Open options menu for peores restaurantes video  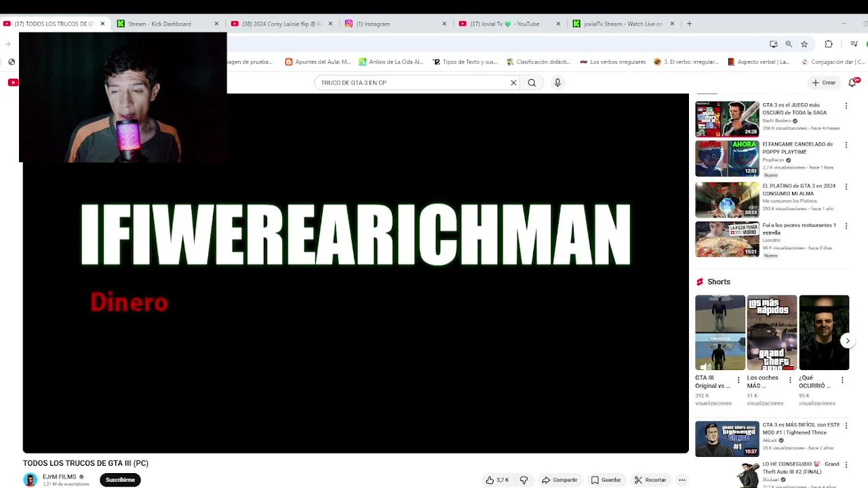846,226
